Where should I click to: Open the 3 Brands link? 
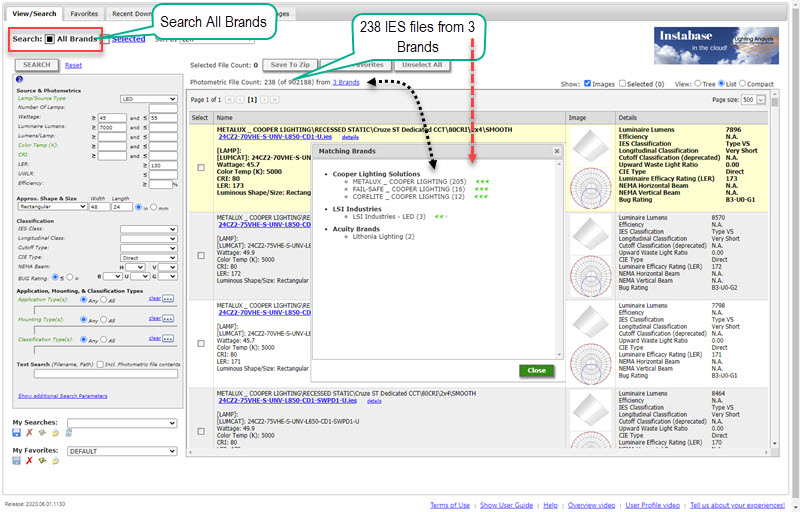pos(346,82)
